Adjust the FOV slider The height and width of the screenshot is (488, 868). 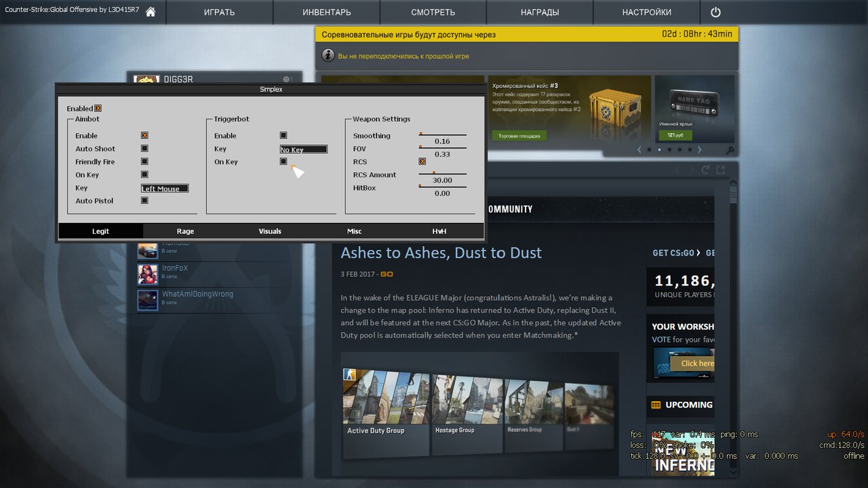point(442,147)
